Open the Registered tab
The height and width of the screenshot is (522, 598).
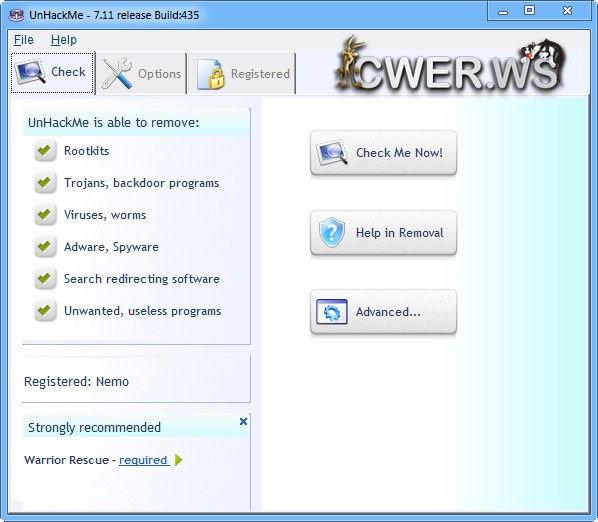click(x=242, y=74)
